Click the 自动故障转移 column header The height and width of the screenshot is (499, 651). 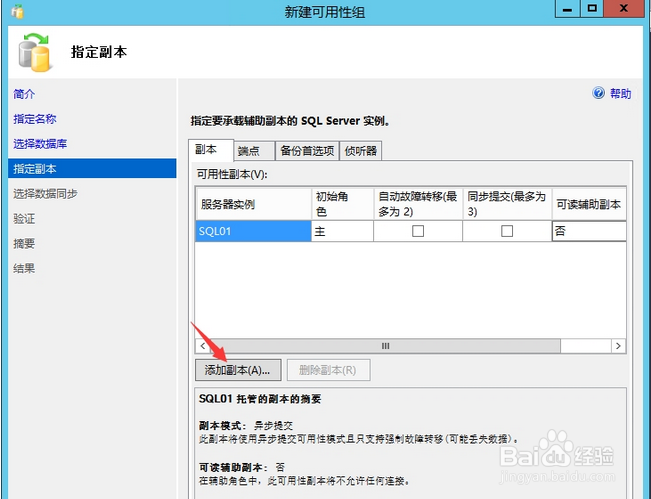pos(418,204)
